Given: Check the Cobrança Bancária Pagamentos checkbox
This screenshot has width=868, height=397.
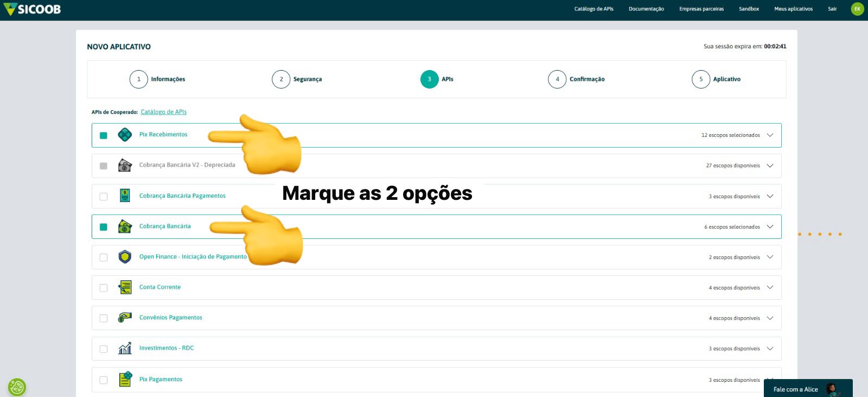Looking at the screenshot, I should click(x=104, y=197).
